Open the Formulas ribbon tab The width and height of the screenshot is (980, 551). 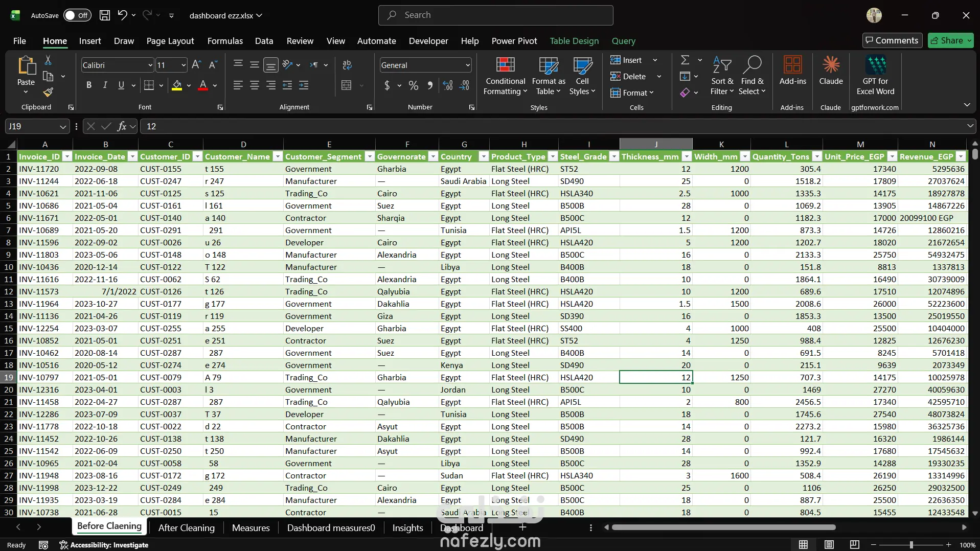coord(225,41)
